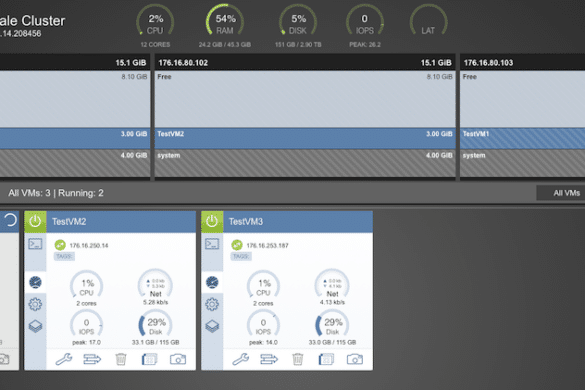
Task: Click cluster DISK 5% gauge
Action: pos(298,21)
